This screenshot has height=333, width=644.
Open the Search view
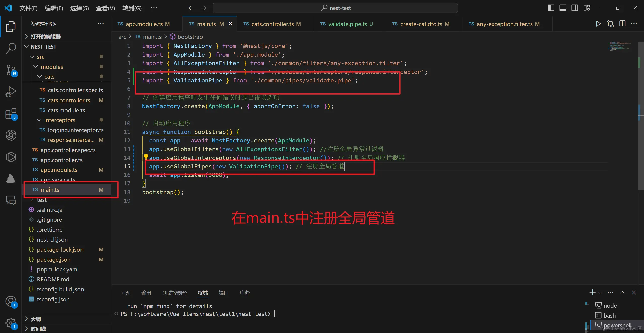pyautogui.click(x=11, y=48)
